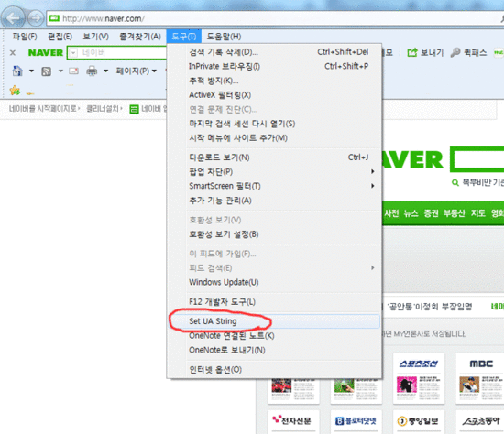Open the 즐겨찾기(A) menu

pos(140,37)
